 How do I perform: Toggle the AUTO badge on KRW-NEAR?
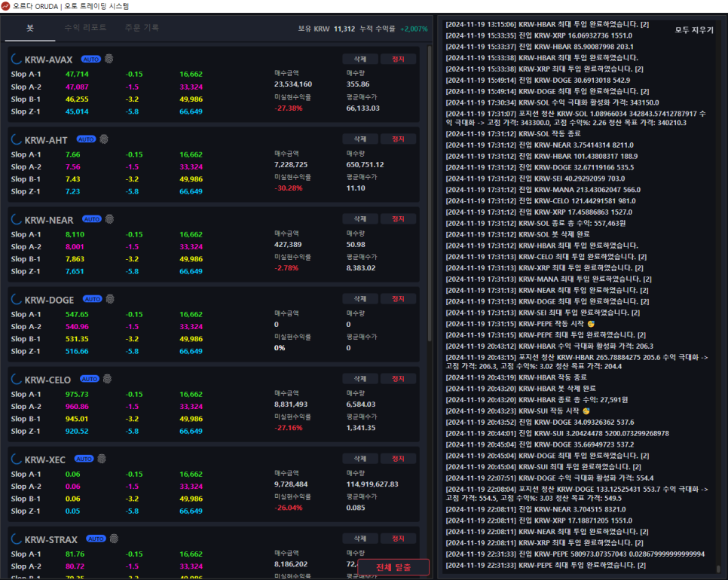pos(92,219)
